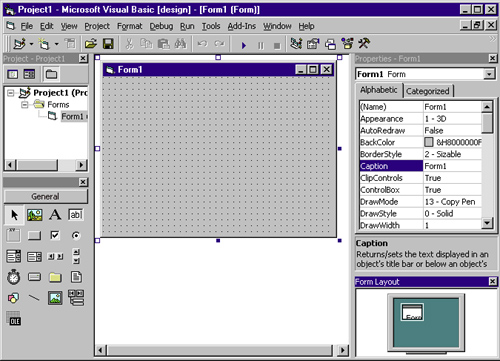The height and width of the screenshot is (361, 500).
Task: Select the Pointer tool in toolbox
Action: [x=14, y=215]
